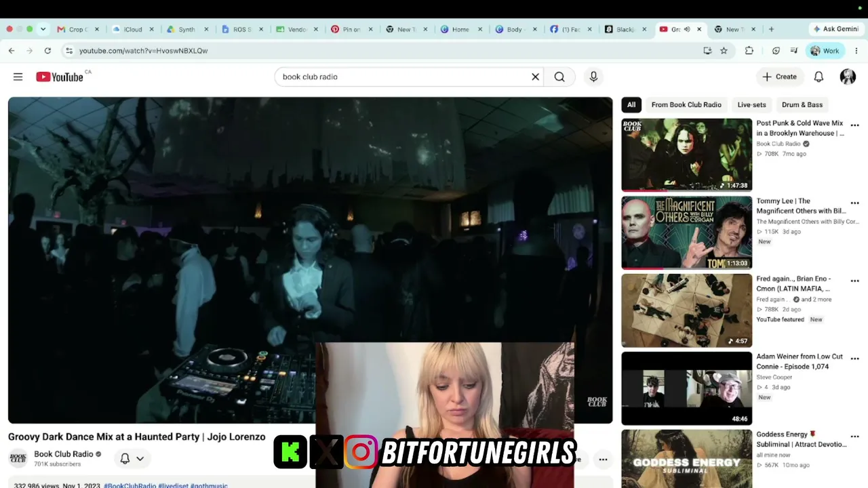
Task: Open the Adam Weiner episode thumbnail
Action: click(686, 388)
